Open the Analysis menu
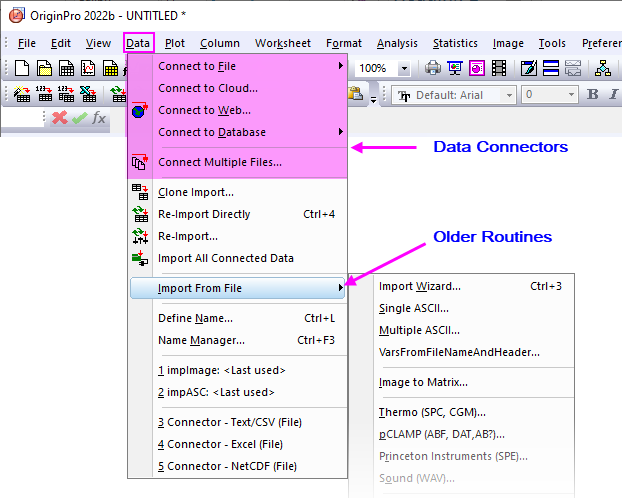 [397, 43]
